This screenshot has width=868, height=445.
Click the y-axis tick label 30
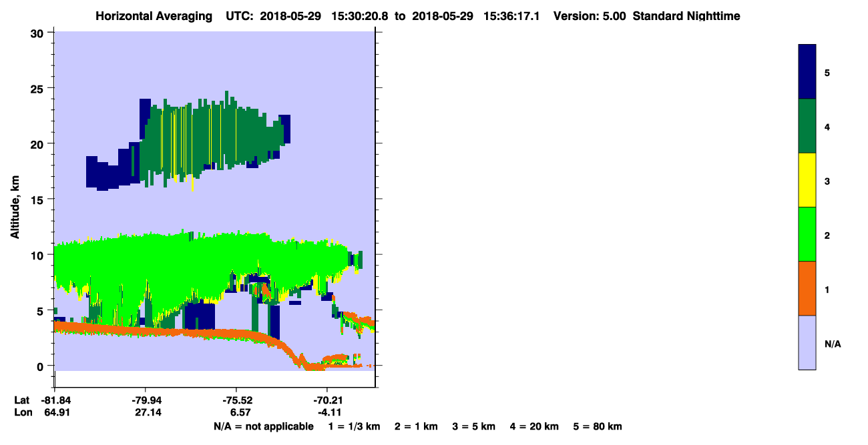pyautogui.click(x=39, y=33)
